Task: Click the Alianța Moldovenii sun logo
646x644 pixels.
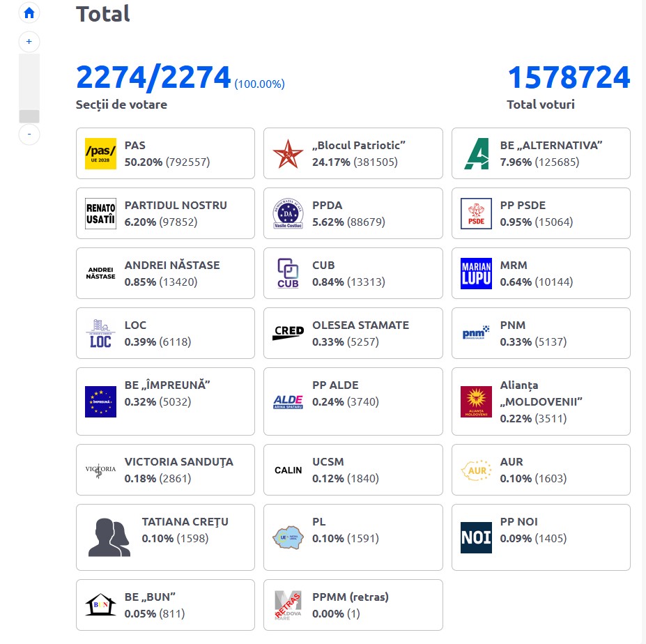Action: [x=476, y=401]
